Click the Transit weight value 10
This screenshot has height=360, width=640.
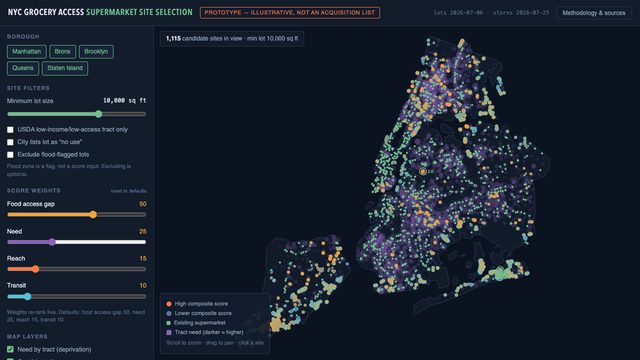(143, 286)
